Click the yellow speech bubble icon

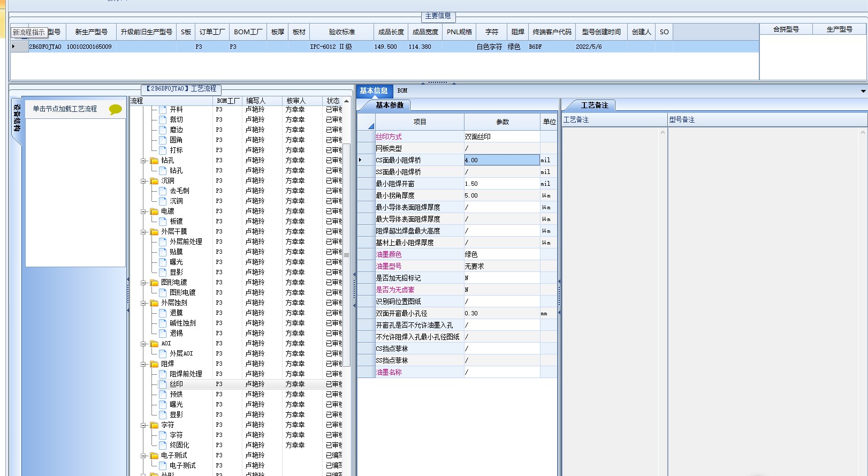click(115, 109)
